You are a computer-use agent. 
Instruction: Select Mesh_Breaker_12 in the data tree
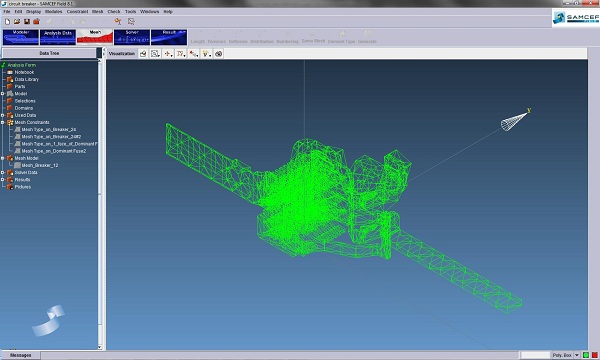(40, 165)
